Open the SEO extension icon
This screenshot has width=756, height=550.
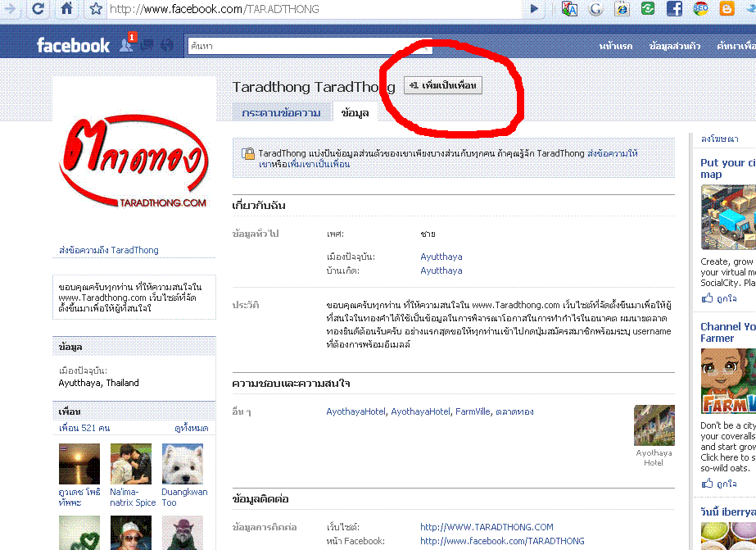[x=700, y=9]
